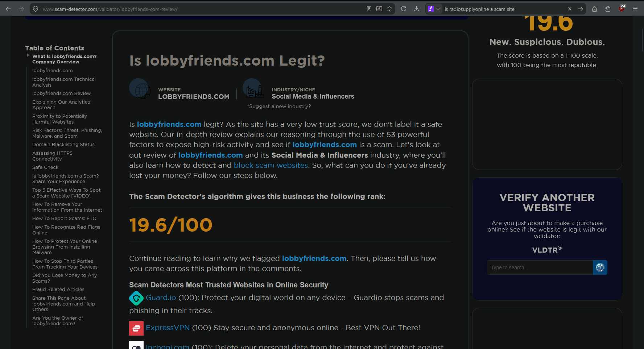Open 'What Is lobbyfriends.com? Company Overview' section
644x349 pixels.
[x=65, y=59]
